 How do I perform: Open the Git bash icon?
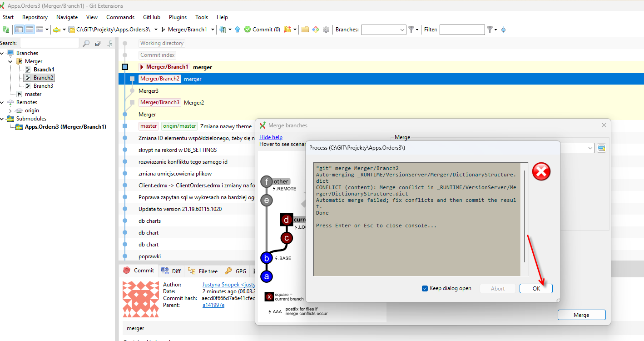click(x=316, y=30)
